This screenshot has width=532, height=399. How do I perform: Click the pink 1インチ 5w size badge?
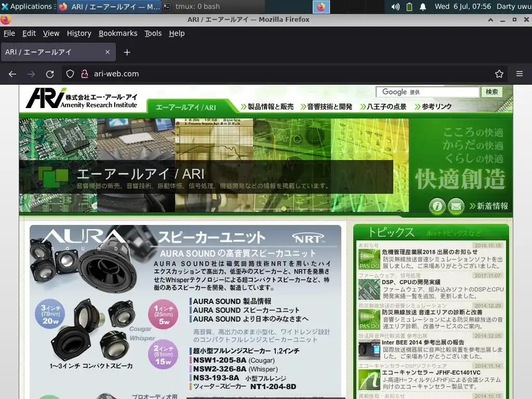coord(163,314)
